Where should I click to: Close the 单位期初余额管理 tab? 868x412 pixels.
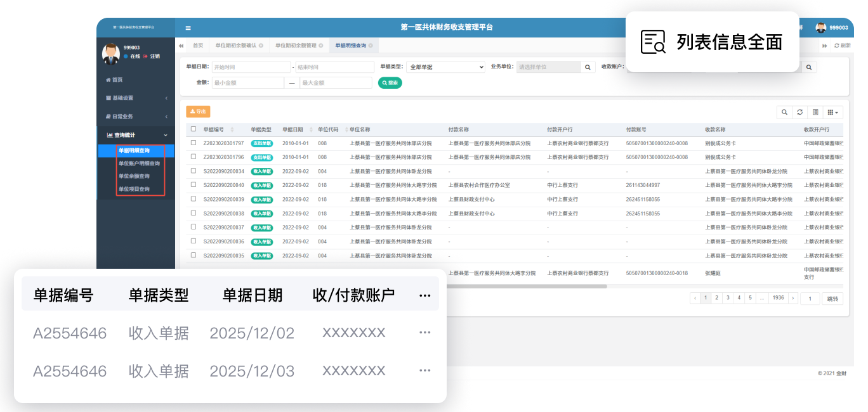click(321, 46)
